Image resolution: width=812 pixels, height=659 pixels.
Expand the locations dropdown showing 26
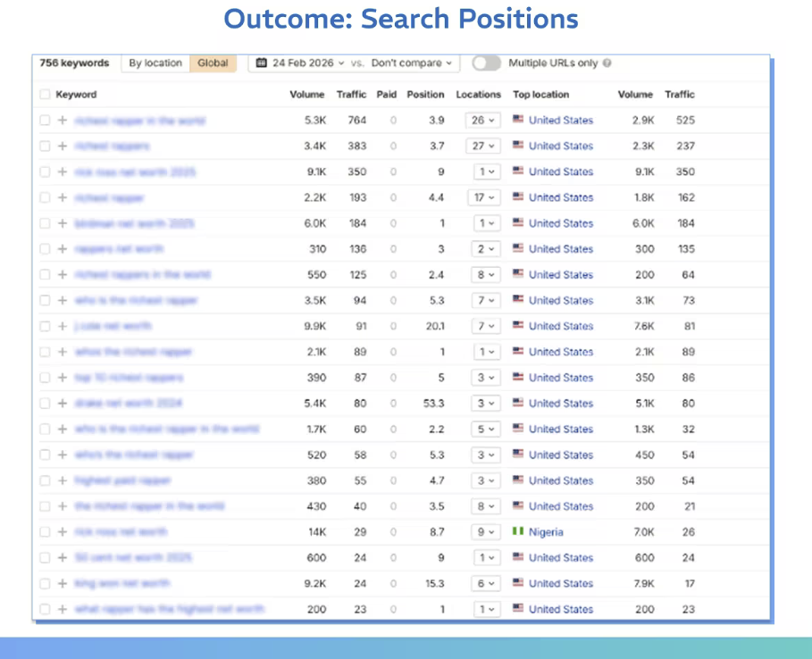tap(483, 121)
